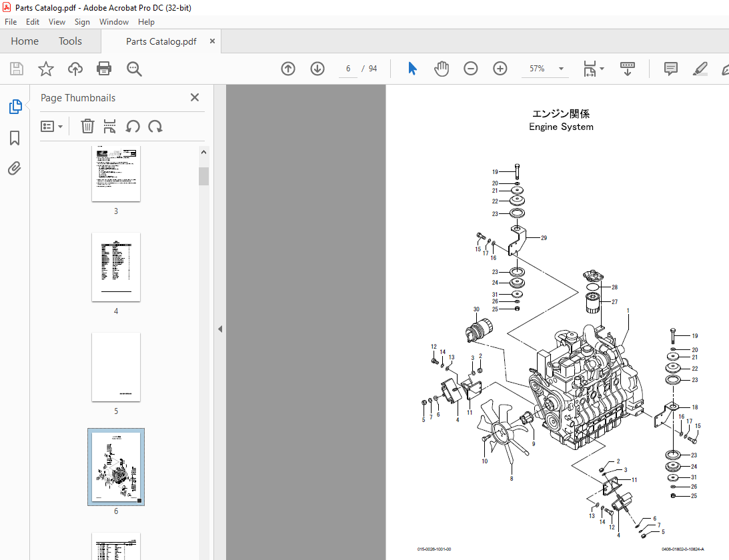Open the Sign menu
This screenshot has height=560, width=729.
tap(82, 22)
